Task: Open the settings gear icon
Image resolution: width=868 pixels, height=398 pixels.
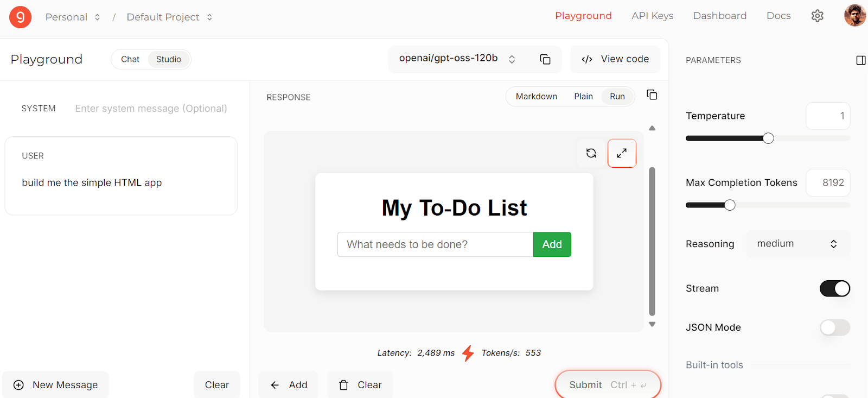Action: pyautogui.click(x=817, y=16)
